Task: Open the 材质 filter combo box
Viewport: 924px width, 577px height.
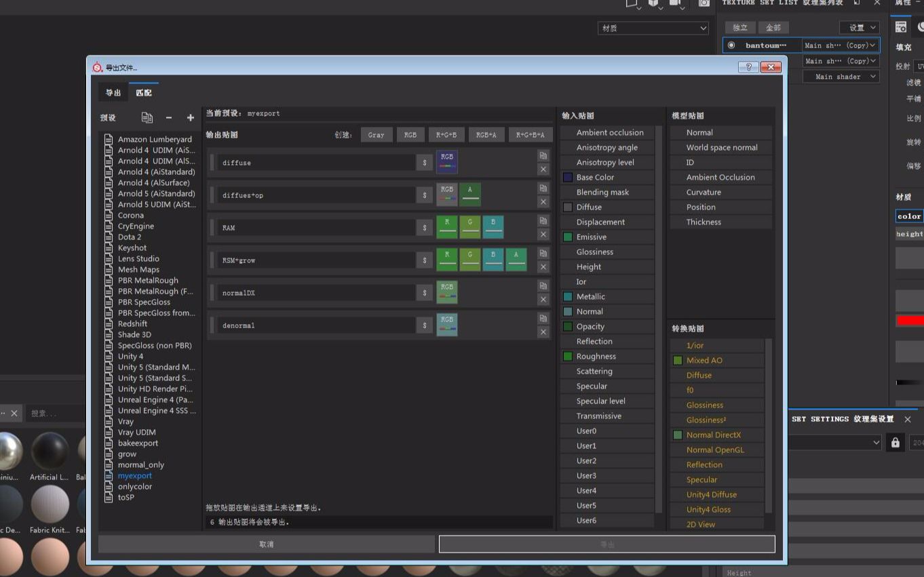Action: pyautogui.click(x=653, y=27)
